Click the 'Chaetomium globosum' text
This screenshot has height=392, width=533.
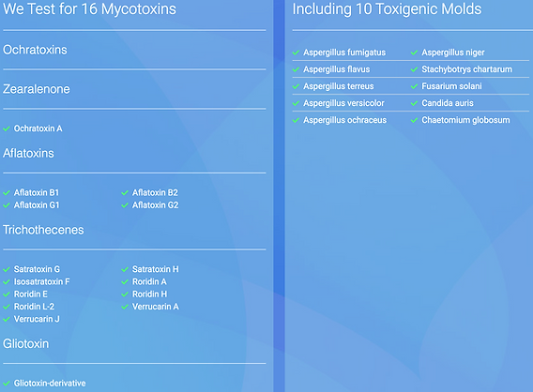(x=465, y=120)
